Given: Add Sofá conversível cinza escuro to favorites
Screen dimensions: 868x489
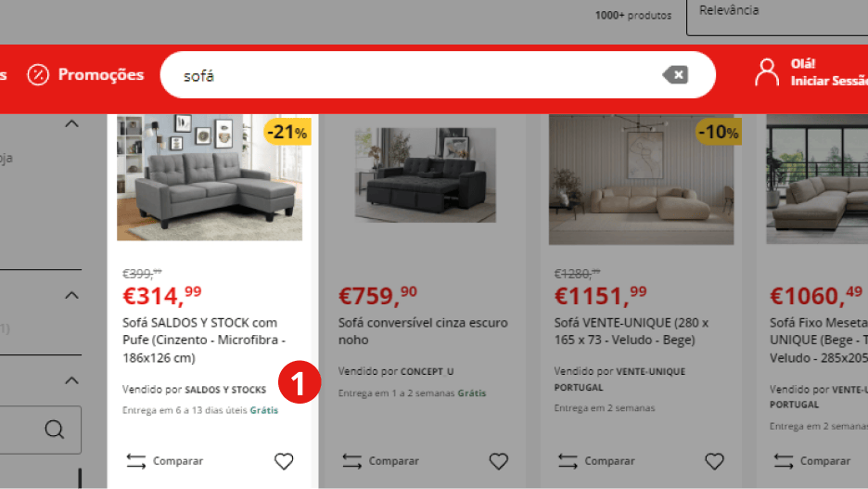Looking at the screenshot, I should point(499,461).
